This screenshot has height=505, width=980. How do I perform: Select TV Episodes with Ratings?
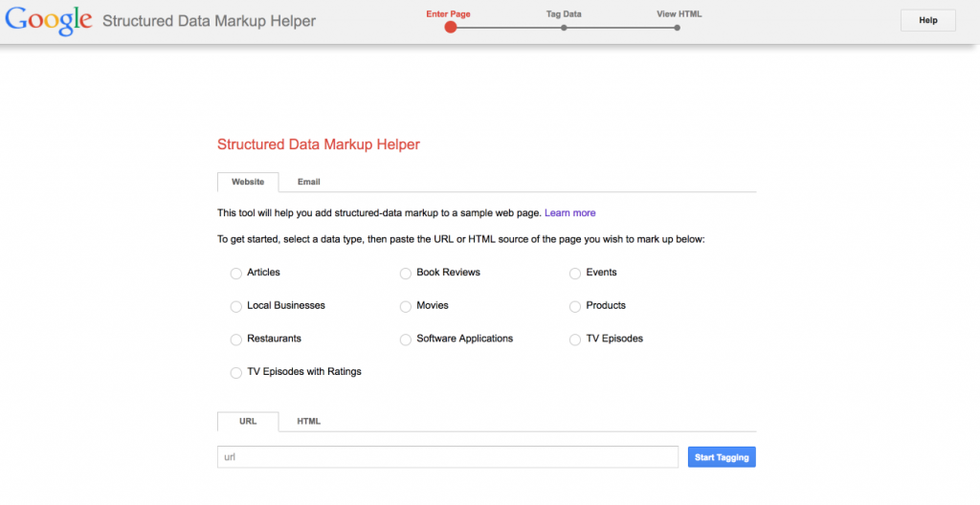coord(235,373)
